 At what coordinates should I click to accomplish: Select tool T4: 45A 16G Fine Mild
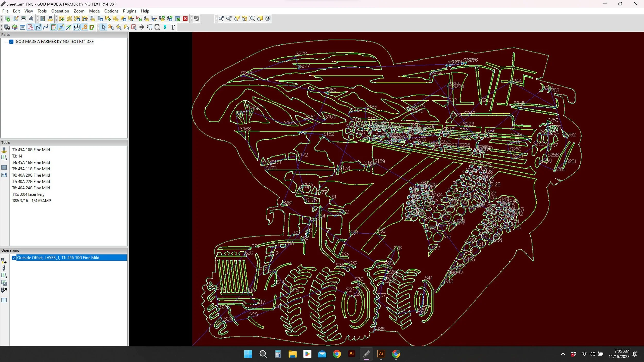31,162
